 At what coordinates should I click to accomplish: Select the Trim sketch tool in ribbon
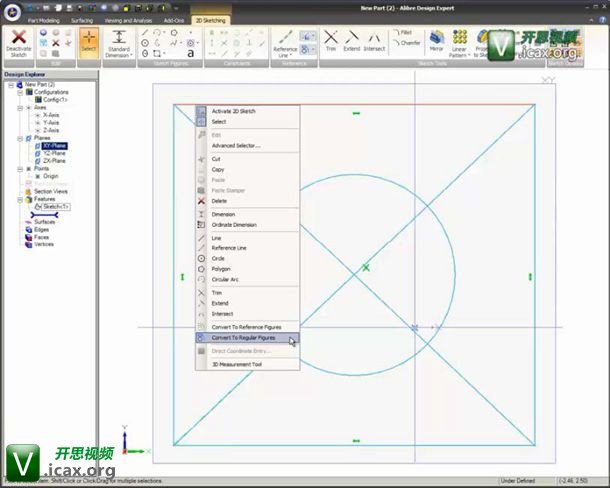331,41
